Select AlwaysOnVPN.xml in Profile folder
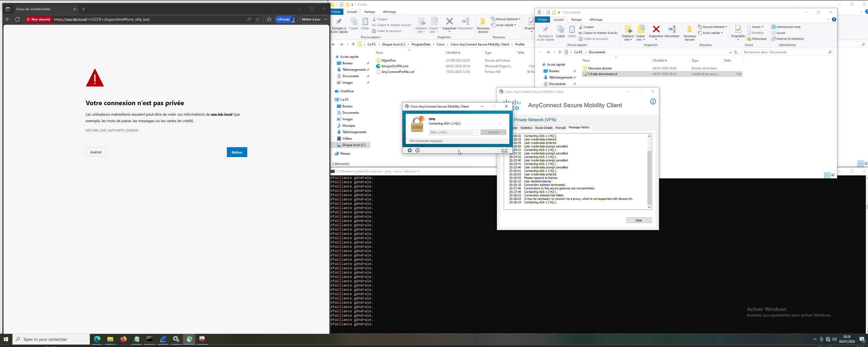868x347 pixels. click(394, 66)
